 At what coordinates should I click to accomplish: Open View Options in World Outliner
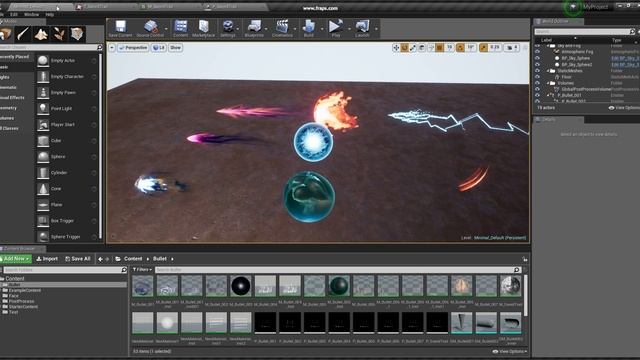click(624, 108)
